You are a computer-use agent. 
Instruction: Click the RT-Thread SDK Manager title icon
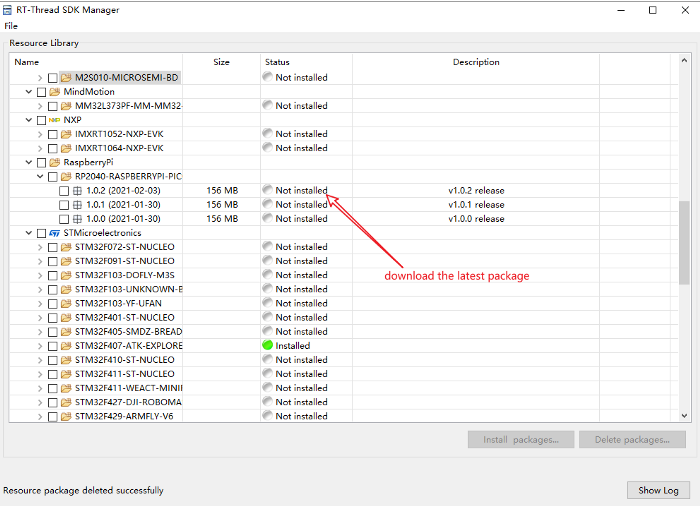(x=8, y=9)
